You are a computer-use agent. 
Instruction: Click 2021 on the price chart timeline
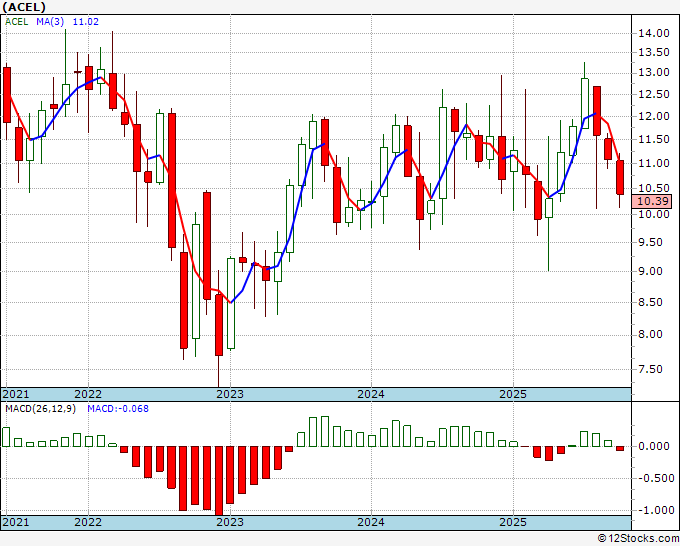[16, 394]
